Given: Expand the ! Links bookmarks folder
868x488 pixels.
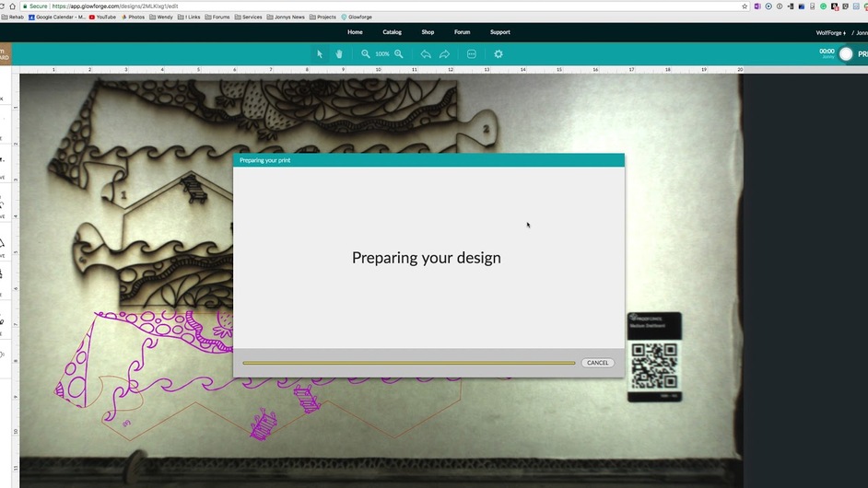Looking at the screenshot, I should point(189,17).
